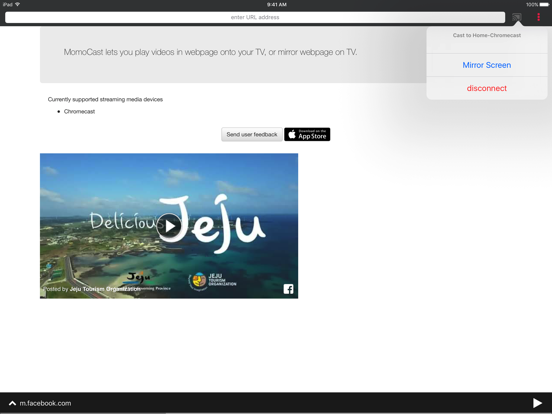Focus the enter URL address field

[255, 17]
